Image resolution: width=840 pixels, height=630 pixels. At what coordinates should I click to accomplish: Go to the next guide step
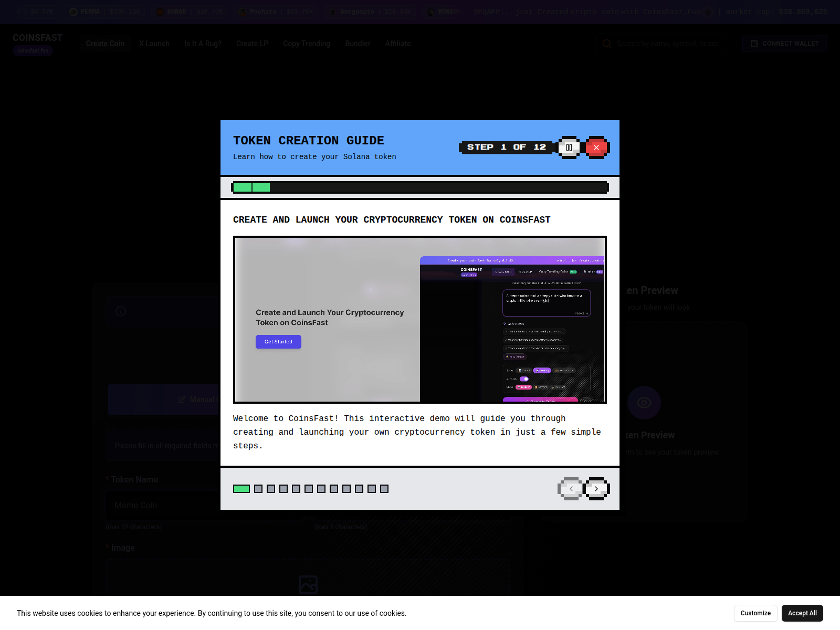[596, 489]
